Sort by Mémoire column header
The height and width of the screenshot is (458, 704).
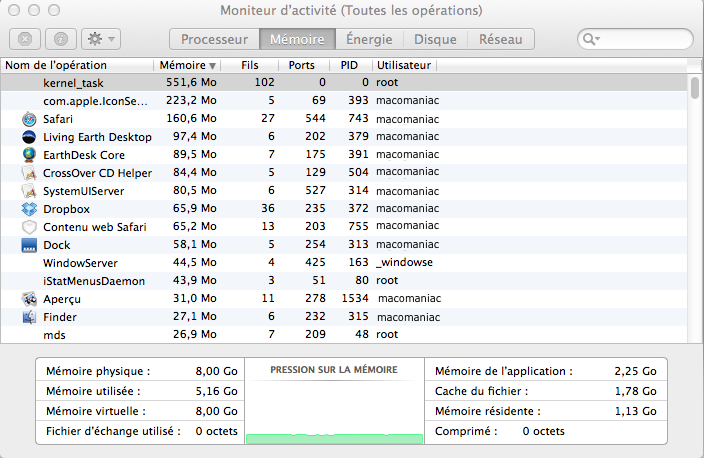tap(187, 65)
